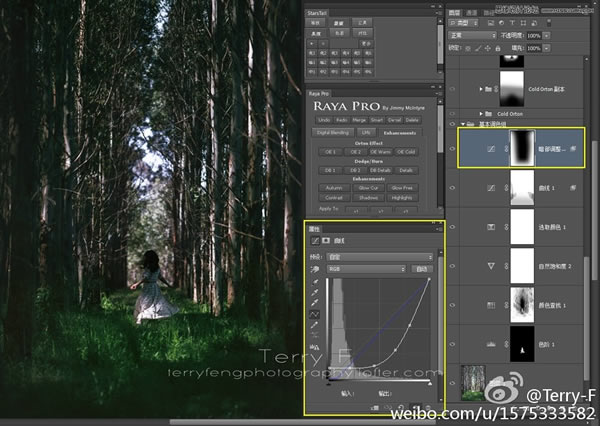Click curves icon in Properties header

[315, 240]
